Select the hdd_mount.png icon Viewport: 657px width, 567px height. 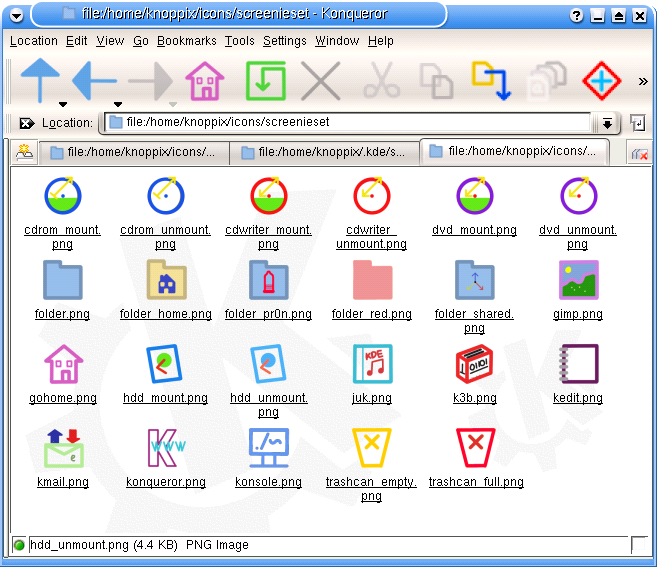click(164, 364)
